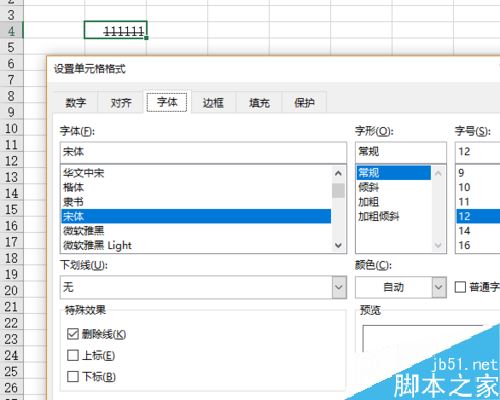Image resolution: width=500 pixels, height=400 pixels.
Task: Click the font style list scroll up arrow
Action: pyautogui.click(x=438, y=173)
